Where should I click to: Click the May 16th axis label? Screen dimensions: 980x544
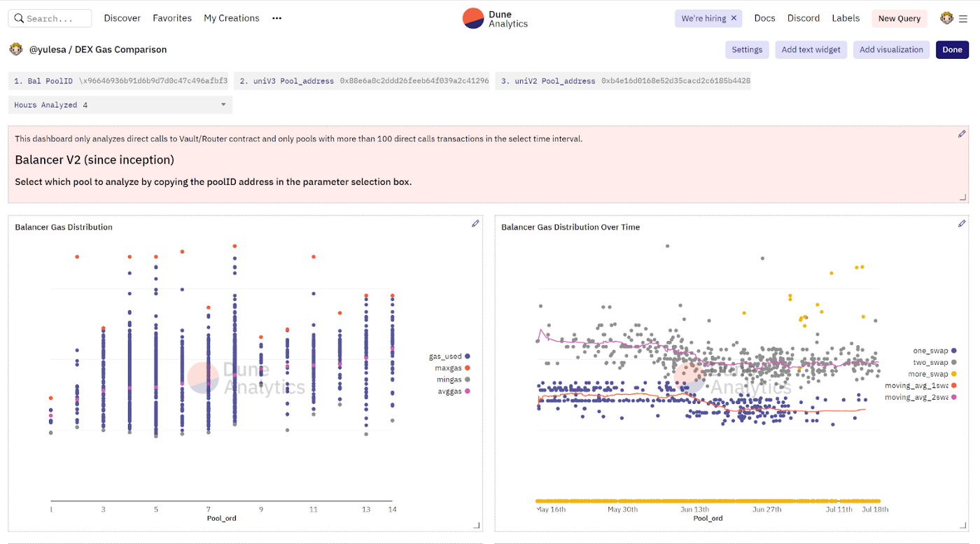pos(551,509)
